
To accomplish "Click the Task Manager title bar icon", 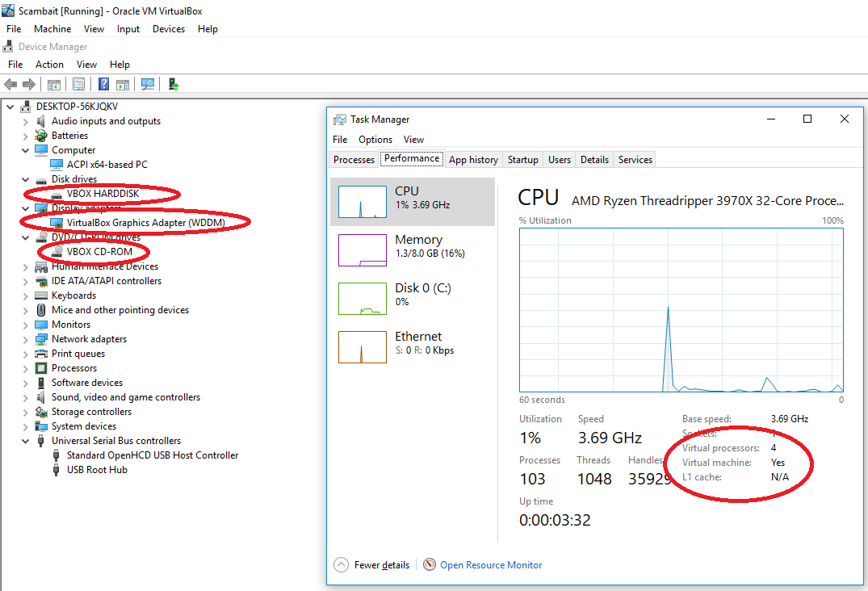I will coord(339,119).
